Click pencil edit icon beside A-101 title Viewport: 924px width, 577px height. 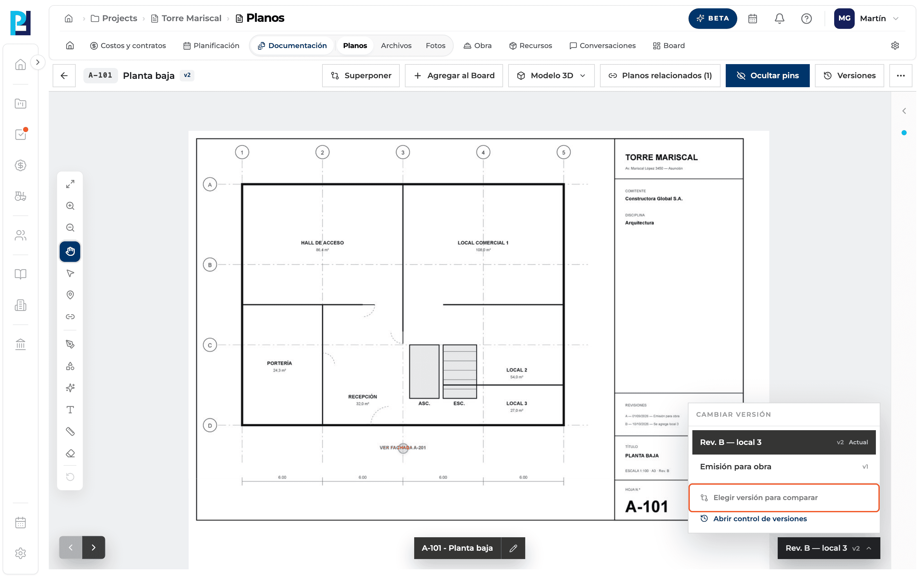513,548
